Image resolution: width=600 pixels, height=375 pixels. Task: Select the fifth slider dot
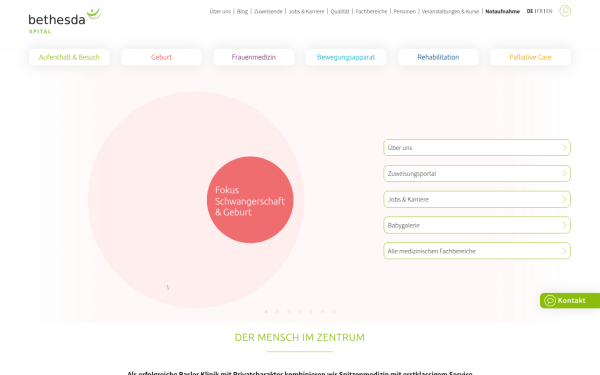click(x=311, y=311)
